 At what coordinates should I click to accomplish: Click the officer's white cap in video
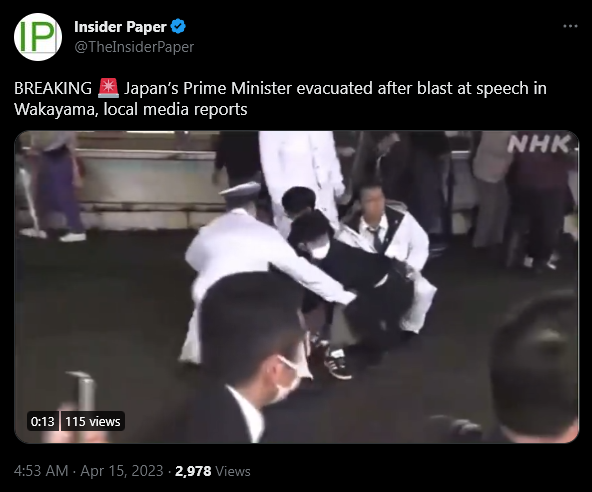[239, 191]
